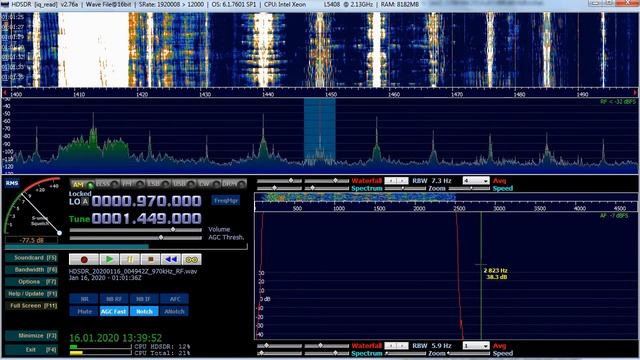The image size is (640, 360).
Task: Select FM demodulation mode
Action: click(133, 184)
